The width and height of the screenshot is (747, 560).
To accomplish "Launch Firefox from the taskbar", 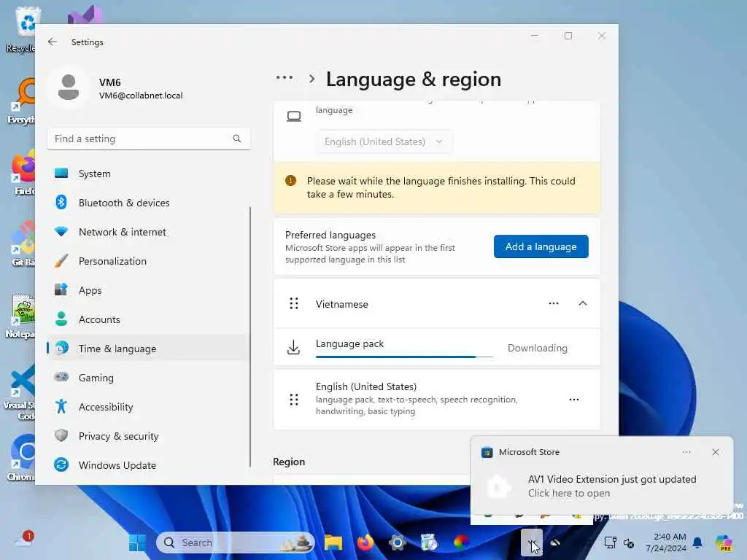I will pyautogui.click(x=365, y=542).
